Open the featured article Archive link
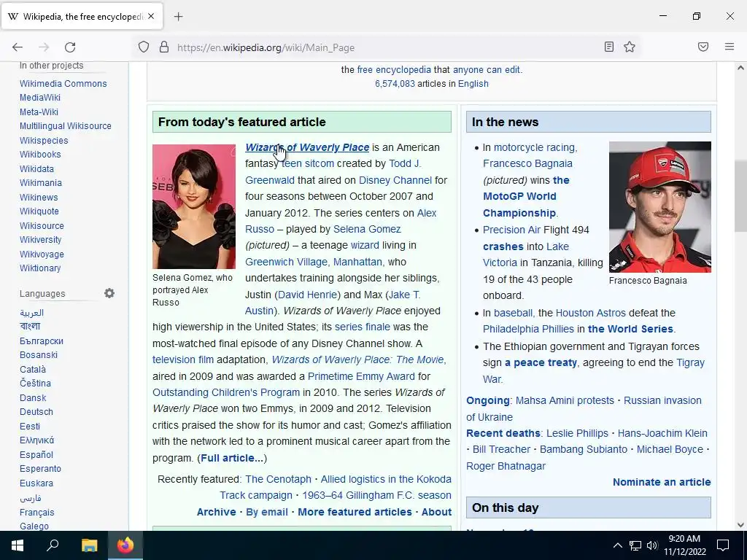 216,512
